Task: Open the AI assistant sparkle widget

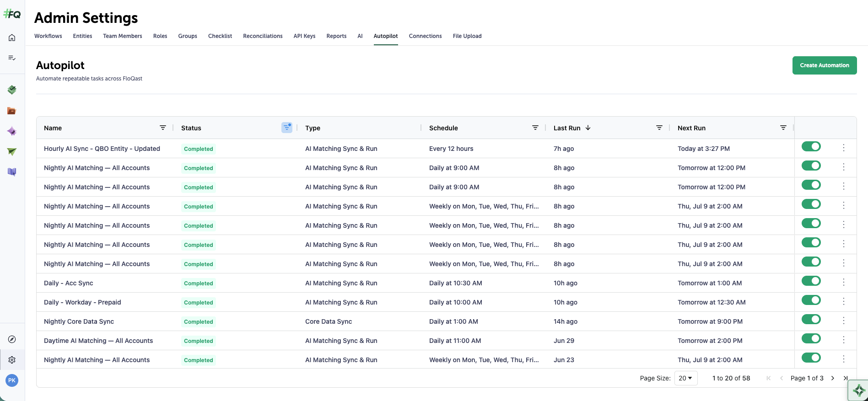Action: coord(859,390)
